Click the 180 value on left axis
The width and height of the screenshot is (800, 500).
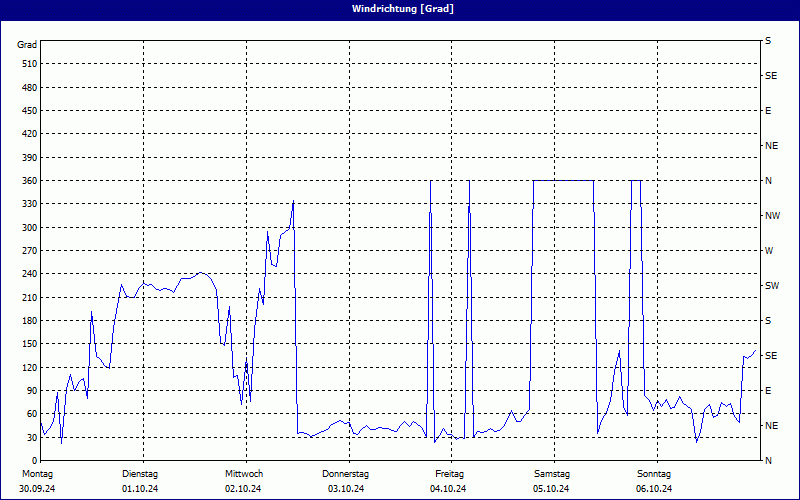30,321
